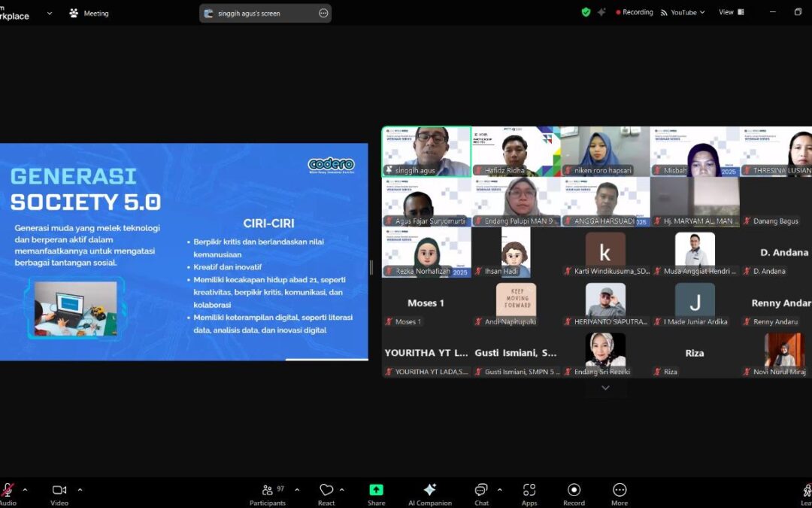Click the laptop photo on the slide
The height and width of the screenshot is (508, 812).
coord(76,309)
